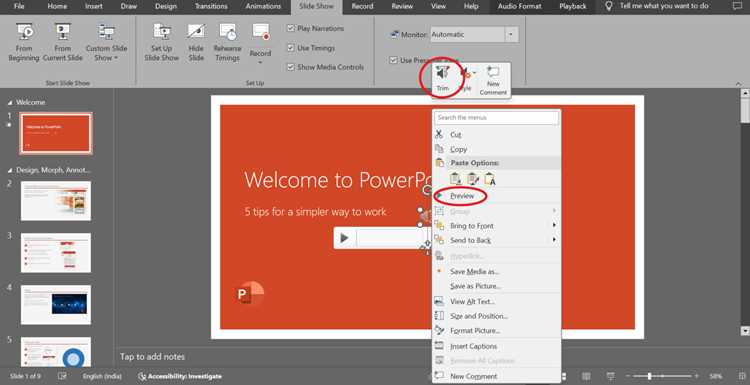Click the Hide Slide button

click(x=196, y=43)
